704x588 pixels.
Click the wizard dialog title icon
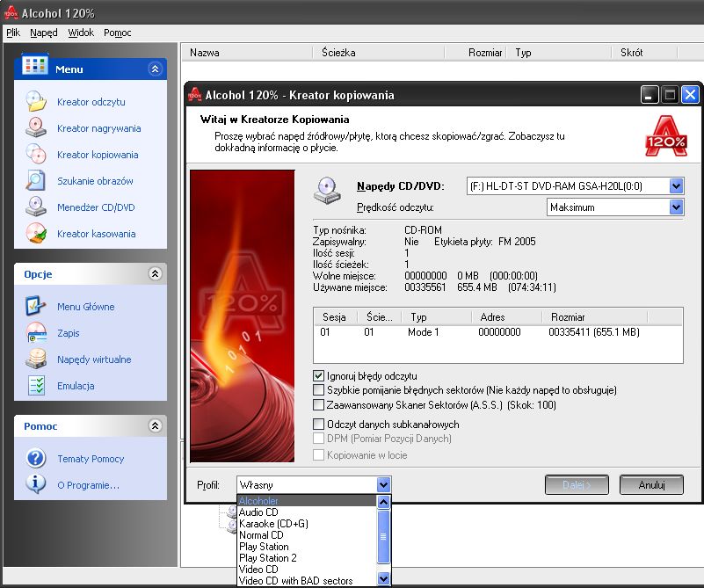click(195, 95)
